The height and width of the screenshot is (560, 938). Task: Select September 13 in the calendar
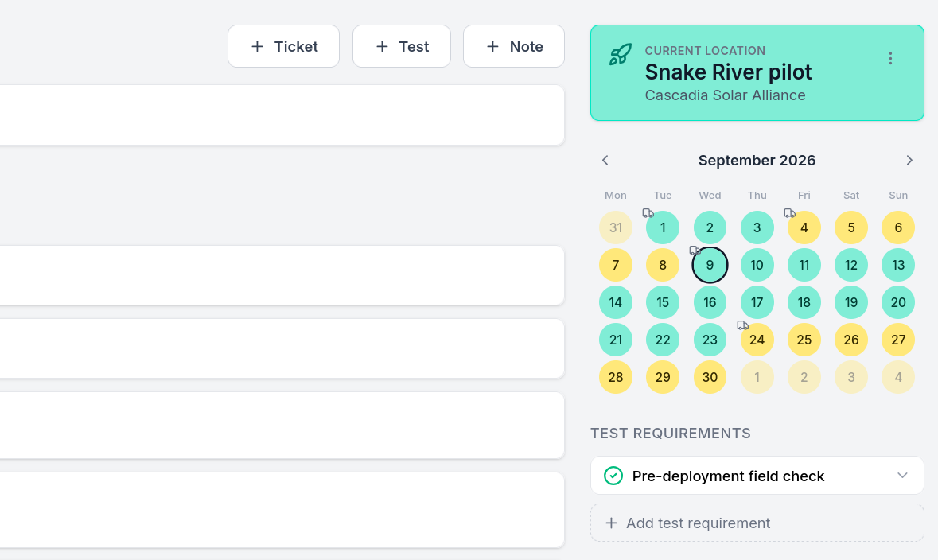(x=898, y=265)
